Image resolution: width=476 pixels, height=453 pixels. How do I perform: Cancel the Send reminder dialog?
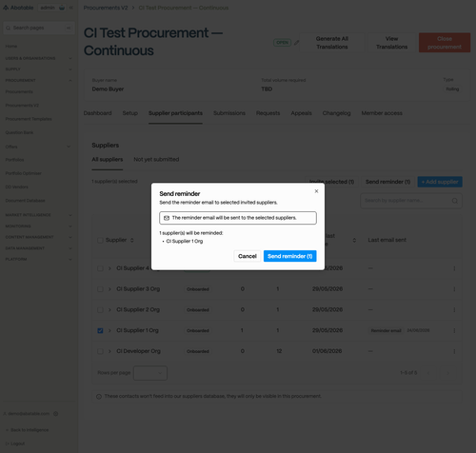pyautogui.click(x=248, y=256)
